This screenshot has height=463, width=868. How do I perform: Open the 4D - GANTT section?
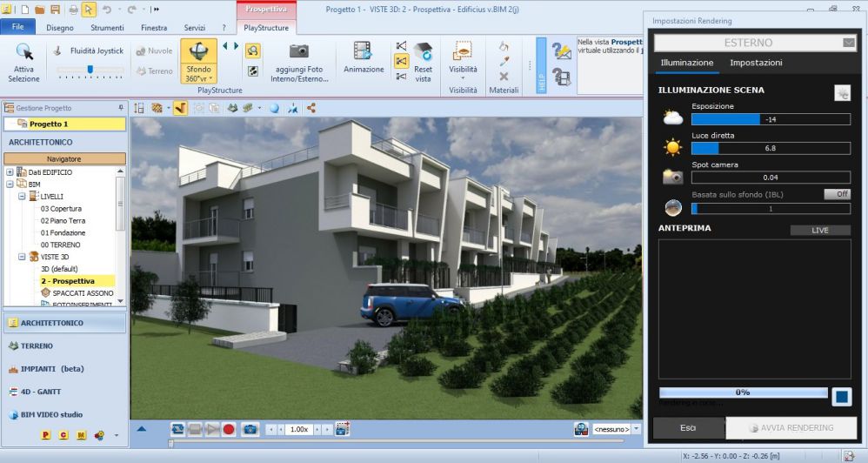coord(65,392)
